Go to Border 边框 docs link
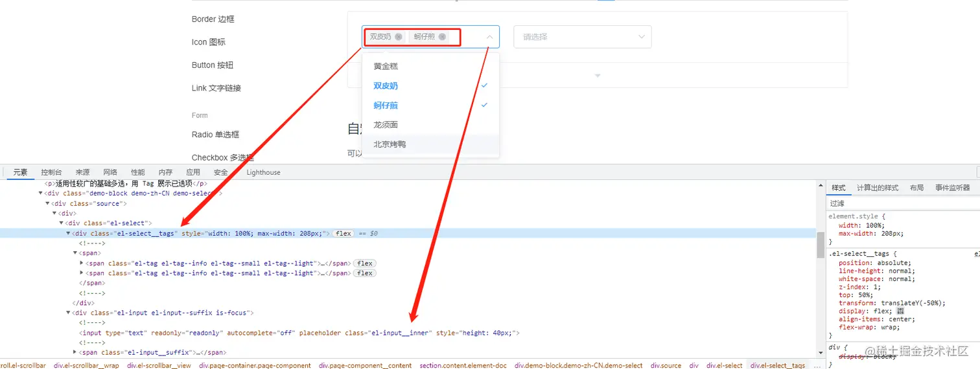The image size is (980, 369). pos(213,19)
